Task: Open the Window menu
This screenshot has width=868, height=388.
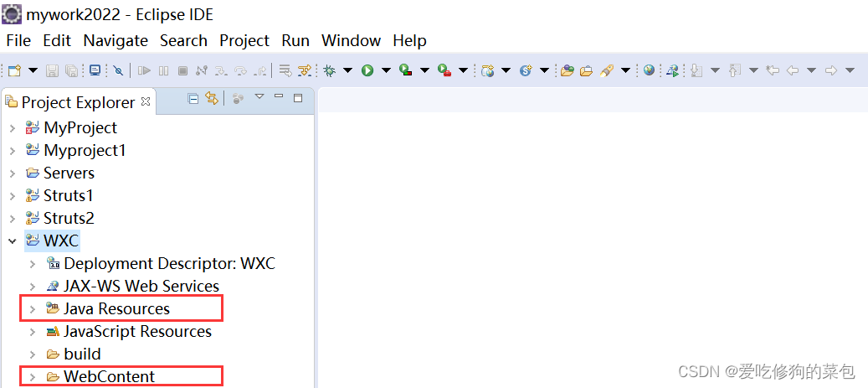Action: [x=351, y=40]
